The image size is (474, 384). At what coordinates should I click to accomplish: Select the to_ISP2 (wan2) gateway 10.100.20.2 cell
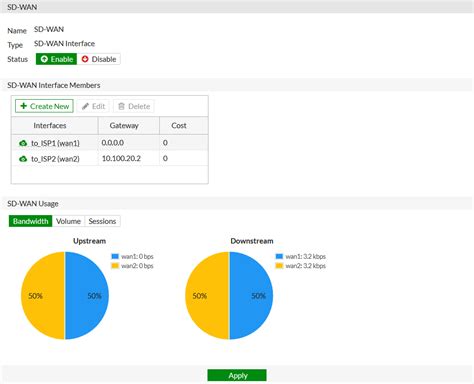(129, 158)
